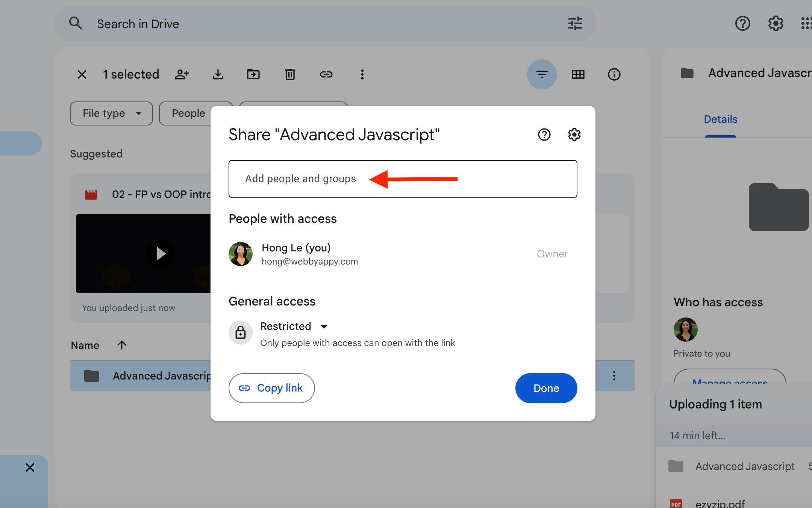Open the People filter dropdown
Viewport: 812px width, 508px height.
(192, 113)
